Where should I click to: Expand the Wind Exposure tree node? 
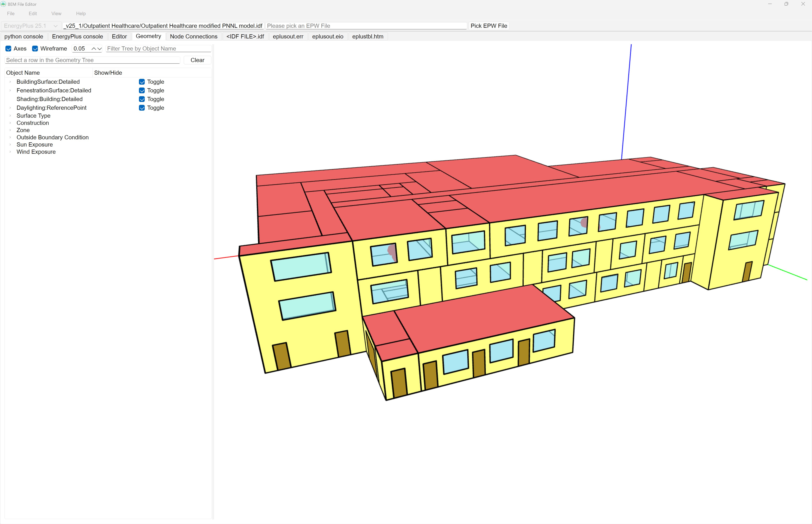[x=10, y=152]
